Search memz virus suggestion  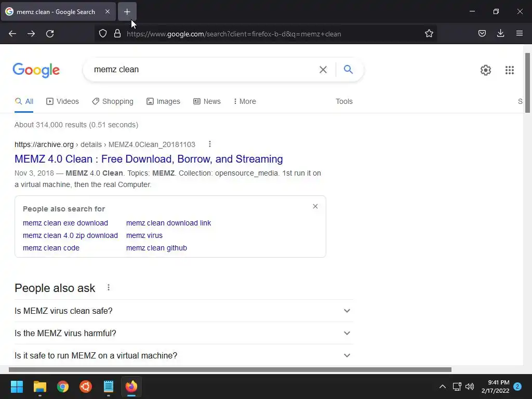[144, 235]
